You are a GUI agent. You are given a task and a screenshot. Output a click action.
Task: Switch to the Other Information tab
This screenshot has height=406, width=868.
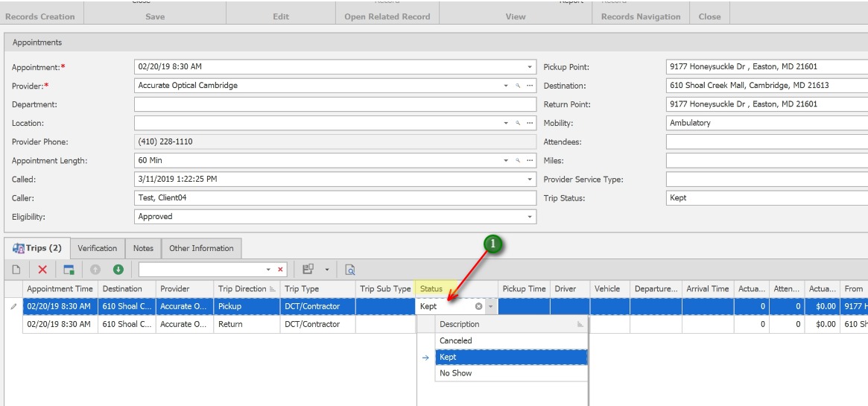pyautogui.click(x=201, y=248)
